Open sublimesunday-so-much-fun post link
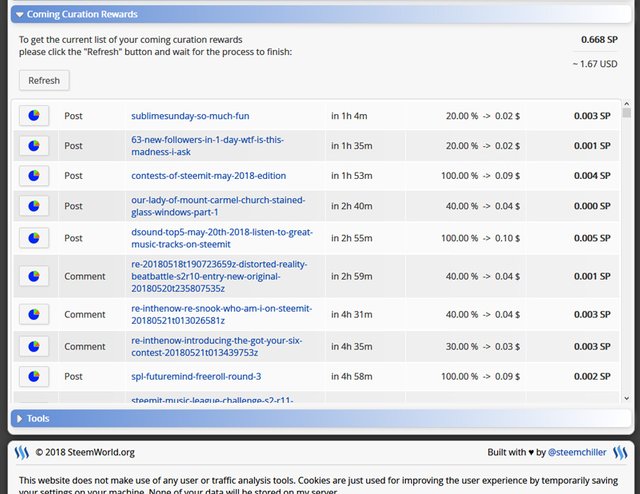Screen dimensions: 640x494 (x=190, y=116)
